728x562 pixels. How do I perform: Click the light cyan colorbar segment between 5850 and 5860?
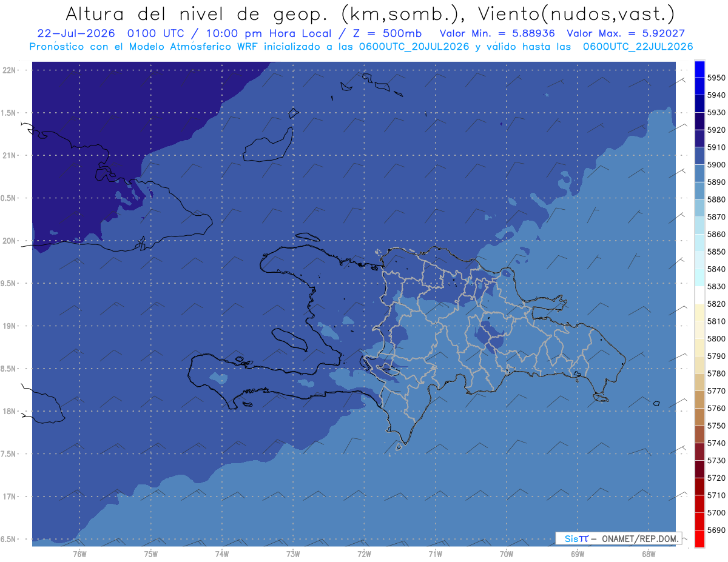699,243
